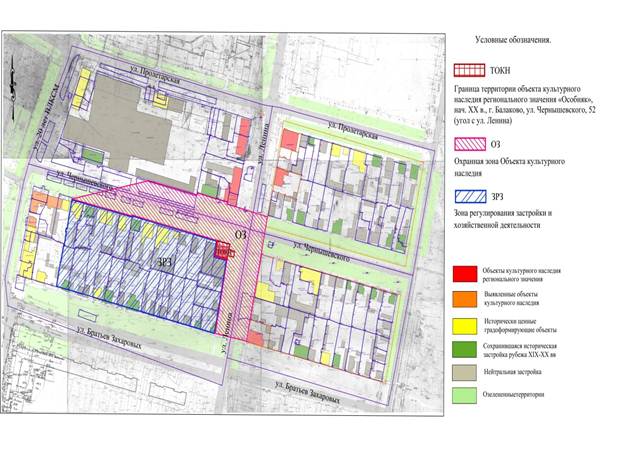Screen dimensions: 623x451
Task: Select the gray neutral buildings swatch
Action: [x=464, y=373]
